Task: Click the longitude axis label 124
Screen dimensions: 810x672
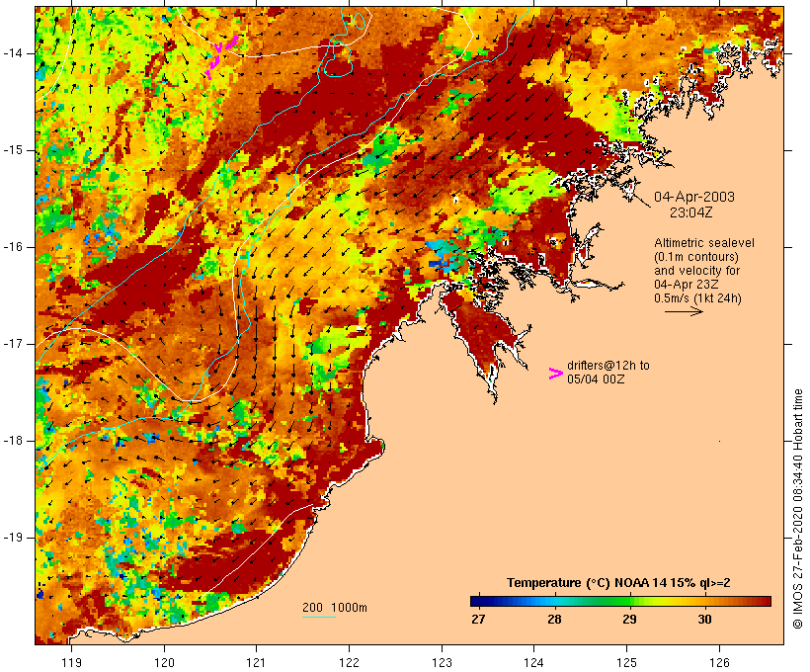Action: (534, 662)
